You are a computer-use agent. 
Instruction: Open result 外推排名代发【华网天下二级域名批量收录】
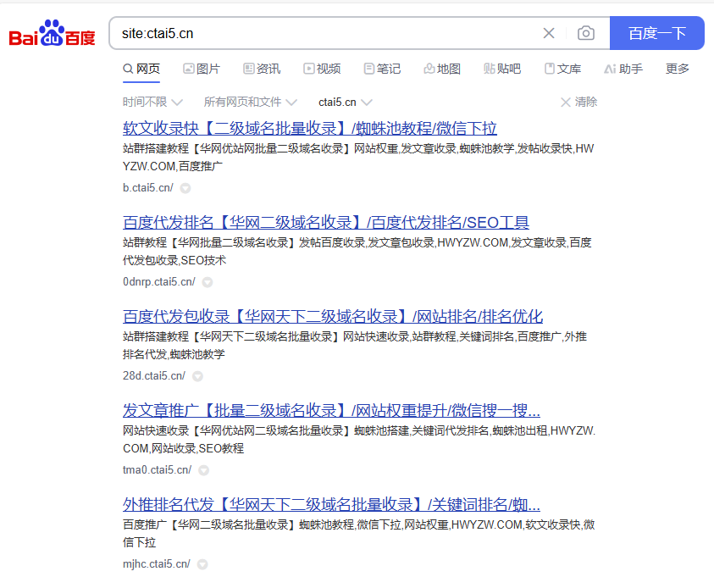(331, 504)
